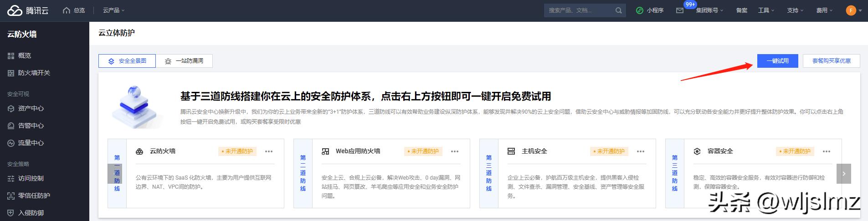
Task: Open the mail messages envelope icon
Action: pos(680,10)
